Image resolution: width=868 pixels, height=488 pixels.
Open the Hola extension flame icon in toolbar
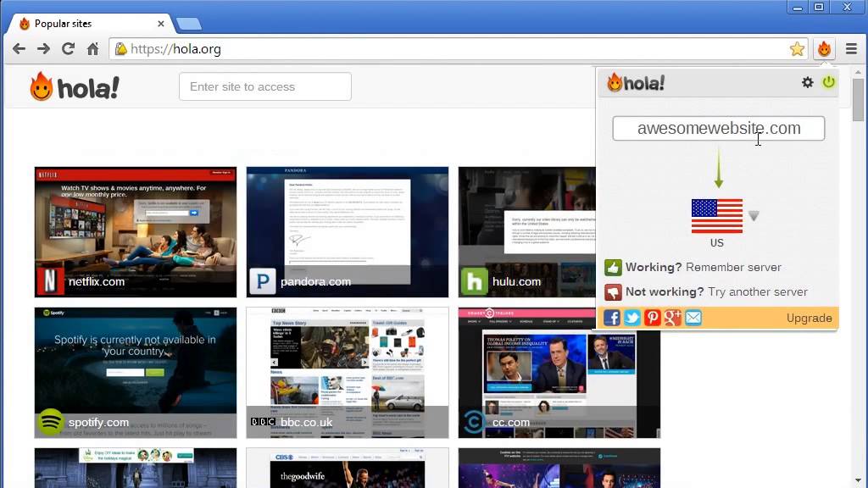(824, 48)
